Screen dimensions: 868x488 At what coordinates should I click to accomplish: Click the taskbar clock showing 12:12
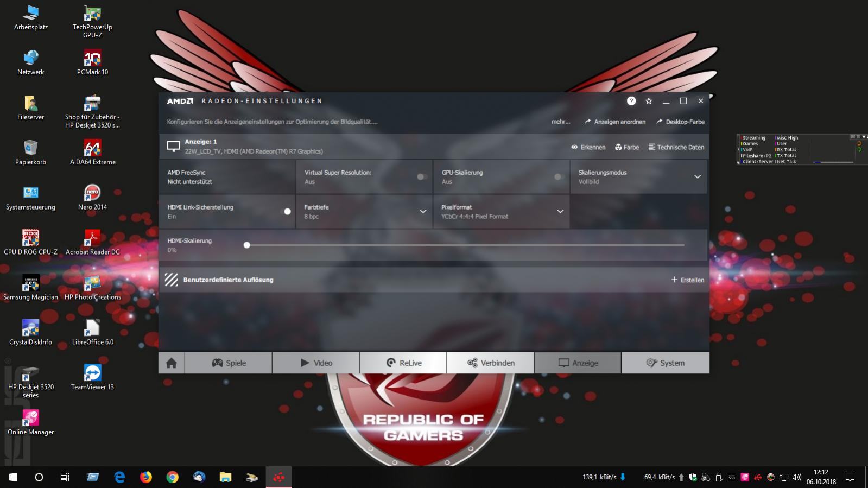pyautogui.click(x=821, y=477)
